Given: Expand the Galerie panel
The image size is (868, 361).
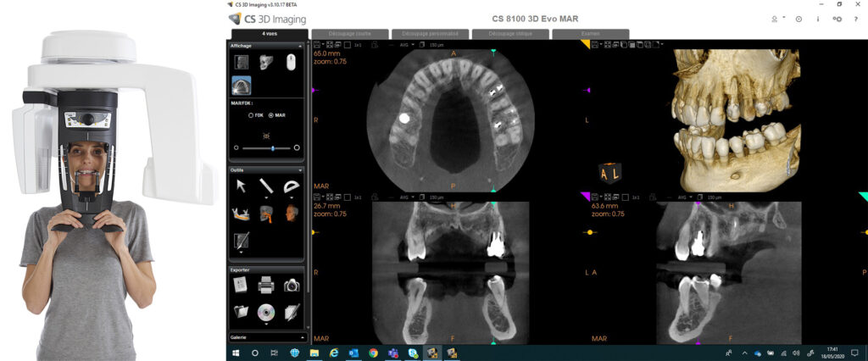Looking at the screenshot, I should click(x=302, y=336).
